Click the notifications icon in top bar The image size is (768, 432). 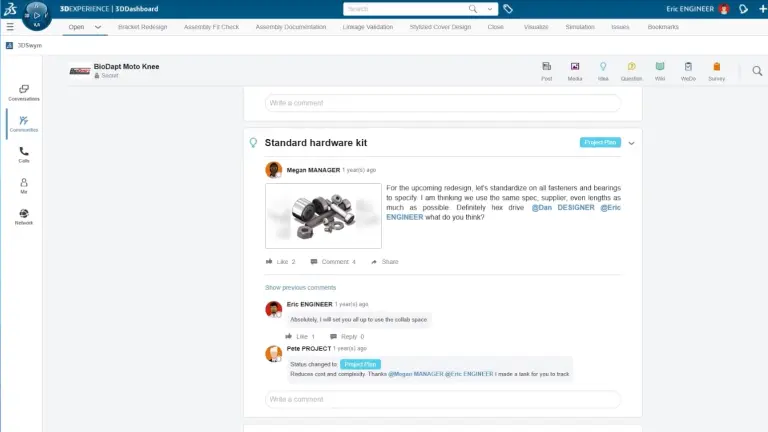pos(744,9)
